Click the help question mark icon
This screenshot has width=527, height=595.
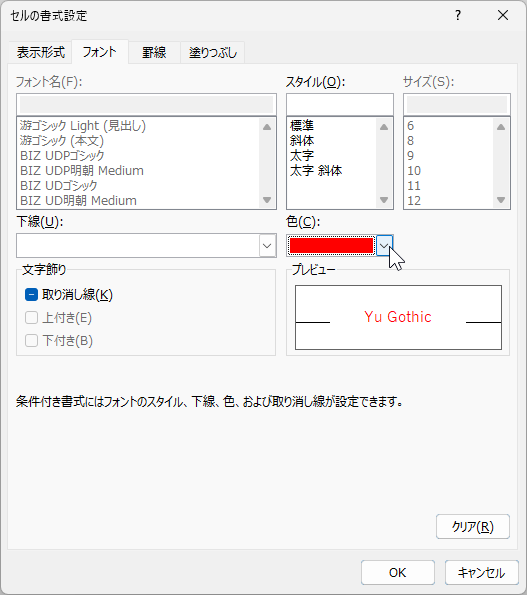[x=458, y=16]
